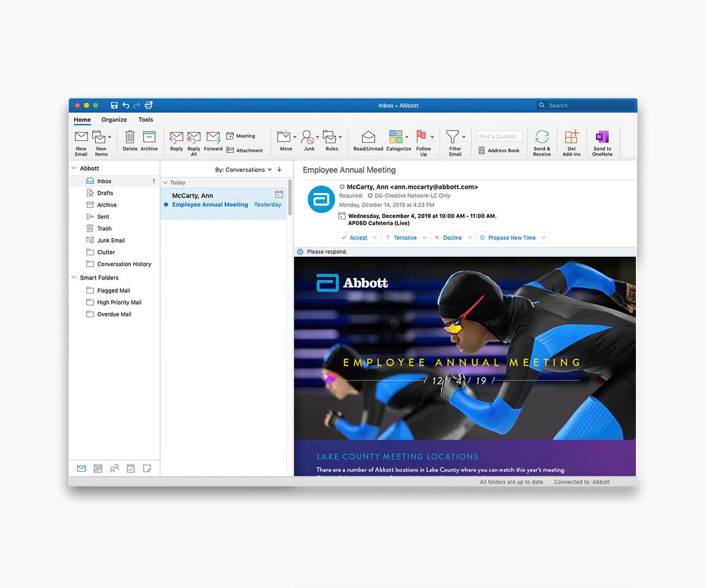Select the Drafts folder
Image resolution: width=706 pixels, height=588 pixels.
point(114,193)
